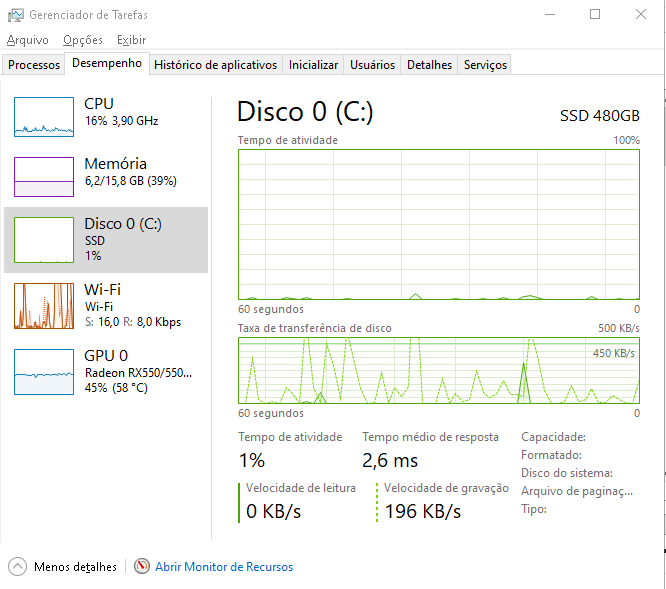Click the Tempo de atividade large graph
Viewport: 666px width, 589px height.
click(x=439, y=224)
